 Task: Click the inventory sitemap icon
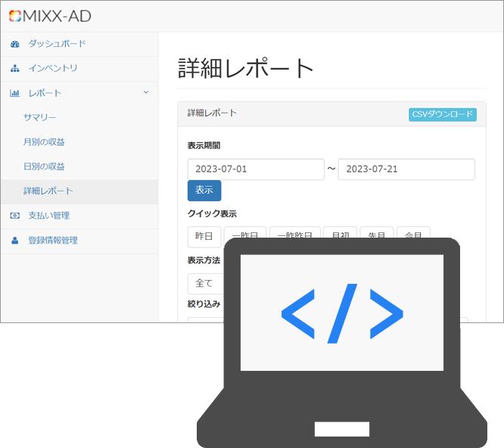[x=14, y=69]
